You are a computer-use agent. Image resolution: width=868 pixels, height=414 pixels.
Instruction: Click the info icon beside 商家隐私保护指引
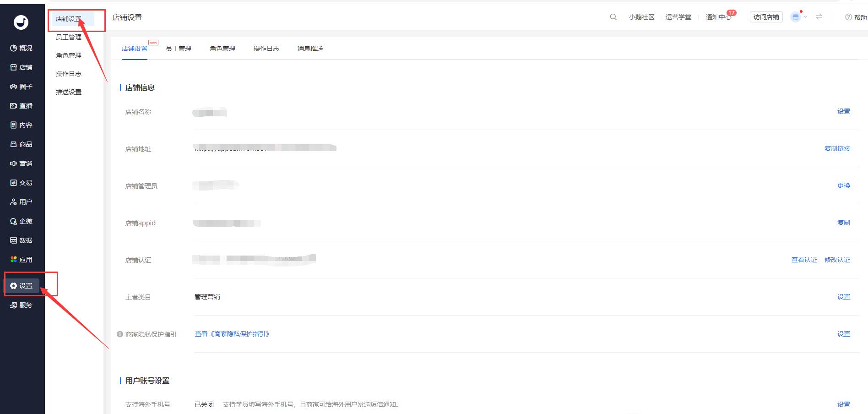pos(120,334)
